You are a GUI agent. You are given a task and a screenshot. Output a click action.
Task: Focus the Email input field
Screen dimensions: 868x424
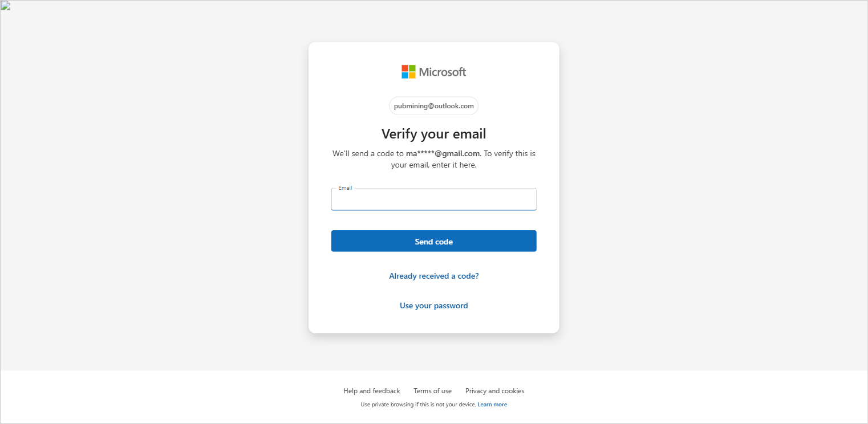click(x=434, y=199)
